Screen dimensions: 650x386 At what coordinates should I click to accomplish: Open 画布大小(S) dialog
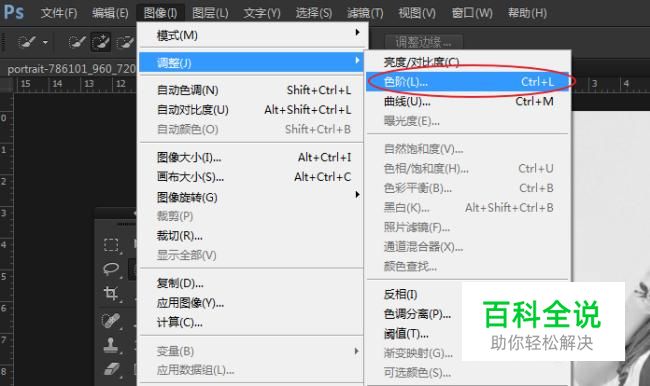(x=251, y=177)
